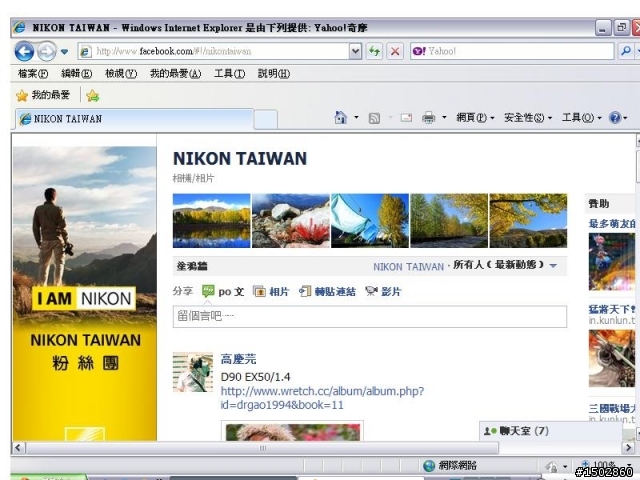Restore down the browser window

(622, 28)
